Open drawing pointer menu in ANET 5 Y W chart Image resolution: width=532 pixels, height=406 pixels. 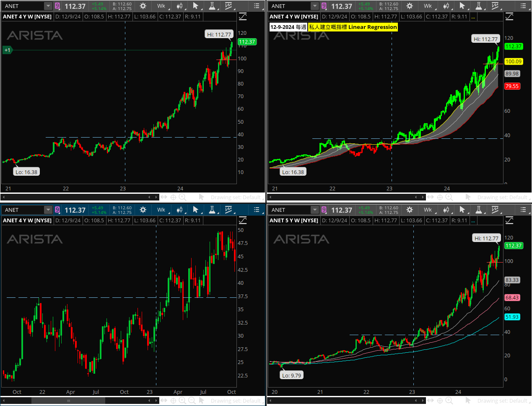[x=462, y=210]
